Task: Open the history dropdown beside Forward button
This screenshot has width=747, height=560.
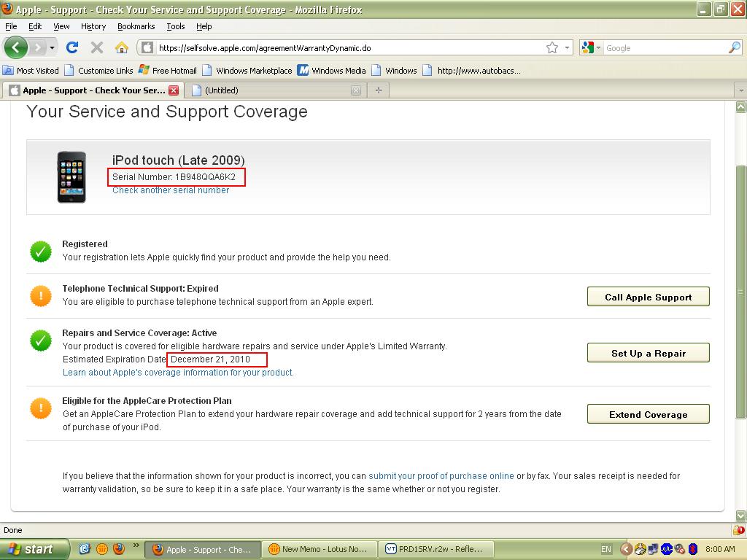Action: 52,48
